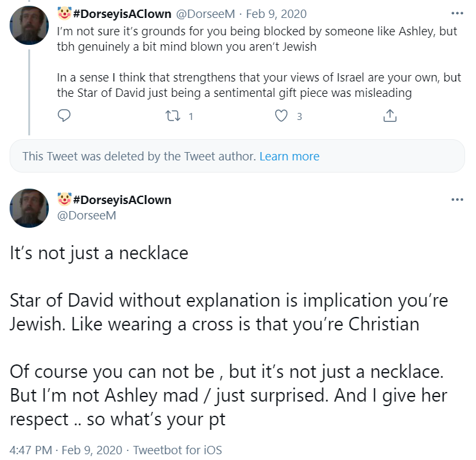This screenshot has width=476, height=460.
Task: Reply to the first tweet
Action: (64, 115)
